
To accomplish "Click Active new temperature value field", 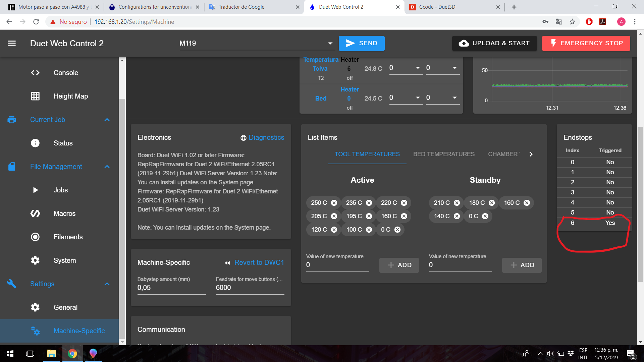I will [x=337, y=265].
